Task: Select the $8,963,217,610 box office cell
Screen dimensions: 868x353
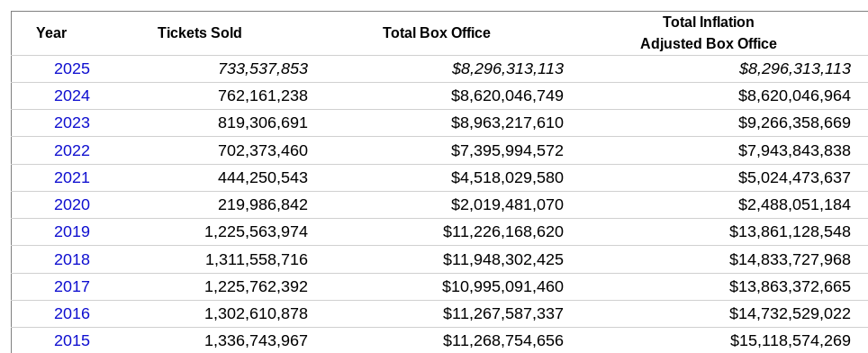Action: (507, 122)
